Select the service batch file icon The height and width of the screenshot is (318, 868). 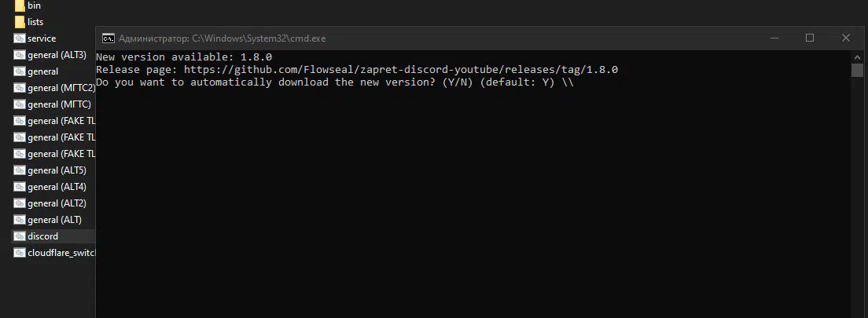point(20,38)
